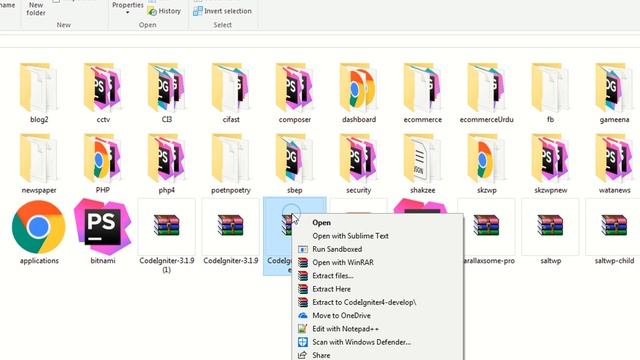Click the gameena folder icon
This screenshot has width=640, height=360.
tap(614, 87)
